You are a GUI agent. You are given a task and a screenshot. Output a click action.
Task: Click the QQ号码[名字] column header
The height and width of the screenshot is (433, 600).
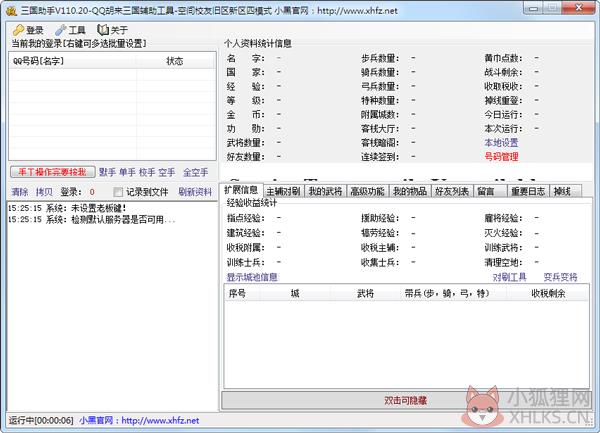point(73,61)
